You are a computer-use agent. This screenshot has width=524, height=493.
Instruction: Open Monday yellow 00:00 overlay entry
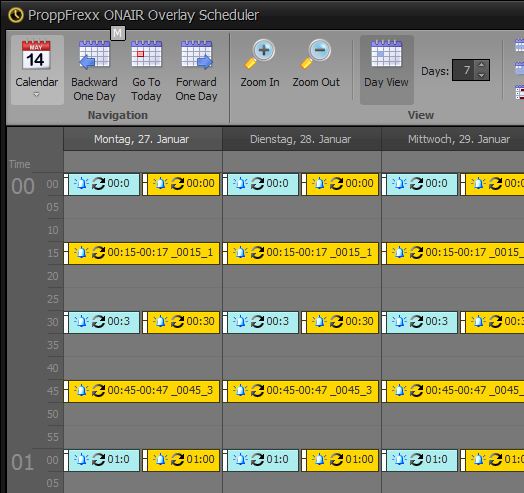pos(181,184)
